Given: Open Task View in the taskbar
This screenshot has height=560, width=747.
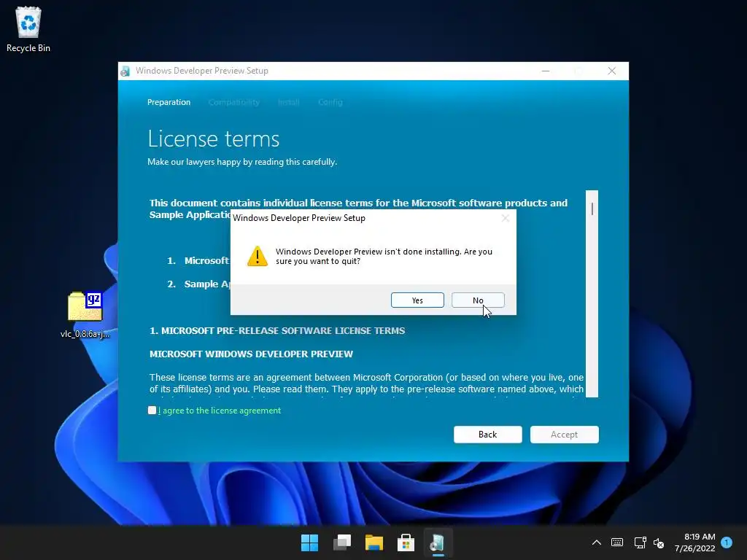Looking at the screenshot, I should pyautogui.click(x=342, y=542).
